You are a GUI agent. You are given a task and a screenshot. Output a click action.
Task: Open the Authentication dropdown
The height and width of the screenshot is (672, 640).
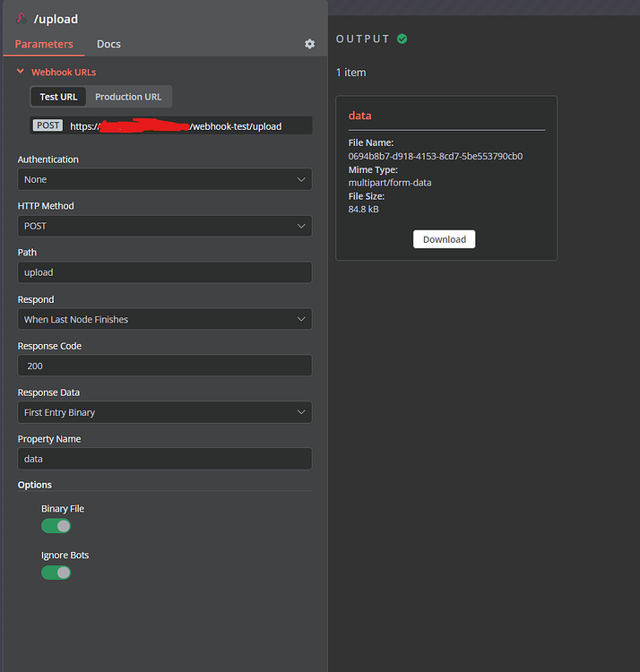(x=165, y=179)
